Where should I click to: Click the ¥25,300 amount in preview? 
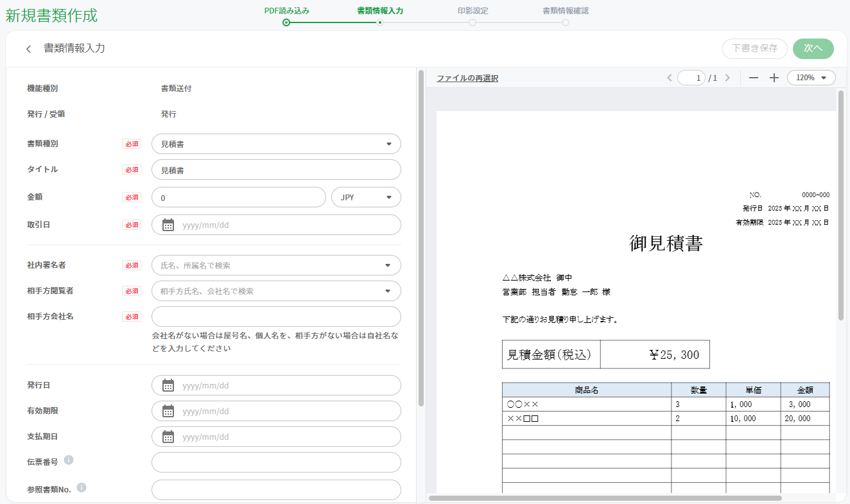pyautogui.click(x=674, y=354)
